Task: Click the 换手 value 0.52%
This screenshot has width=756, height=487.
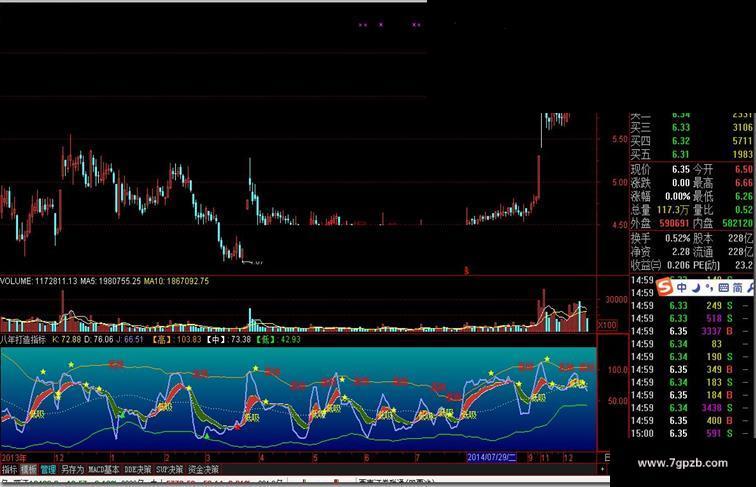Action: click(678, 238)
